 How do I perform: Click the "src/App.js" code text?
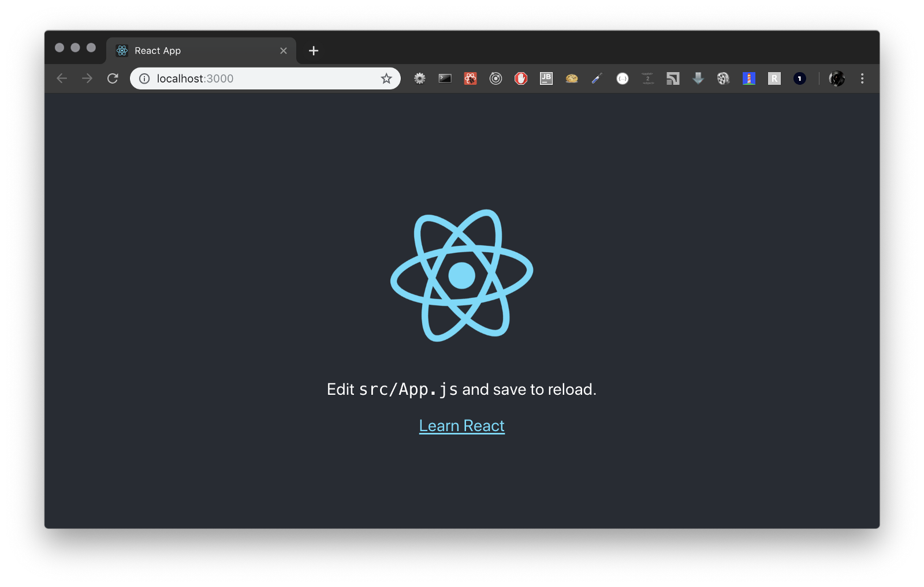pos(408,390)
